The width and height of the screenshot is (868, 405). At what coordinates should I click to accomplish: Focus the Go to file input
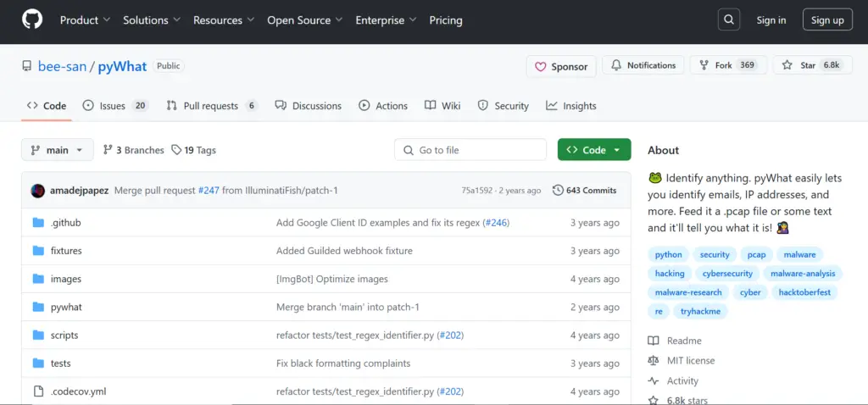(x=470, y=150)
